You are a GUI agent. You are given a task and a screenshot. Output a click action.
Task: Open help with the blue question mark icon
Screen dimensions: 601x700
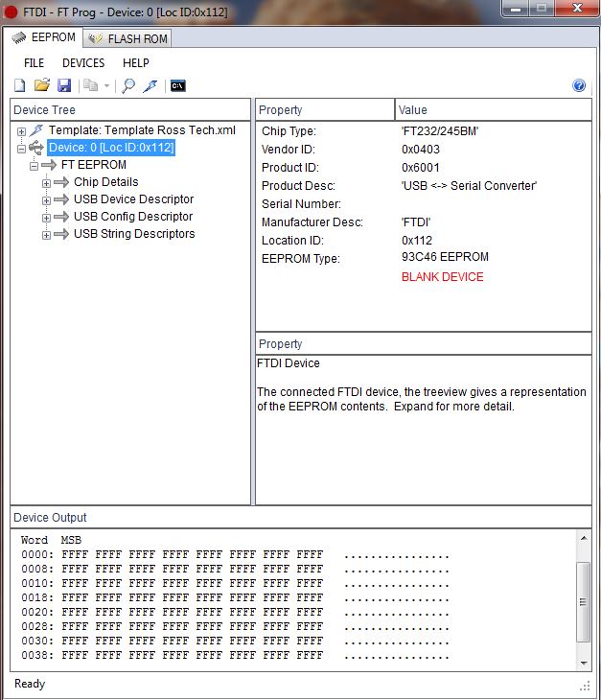coord(579,85)
